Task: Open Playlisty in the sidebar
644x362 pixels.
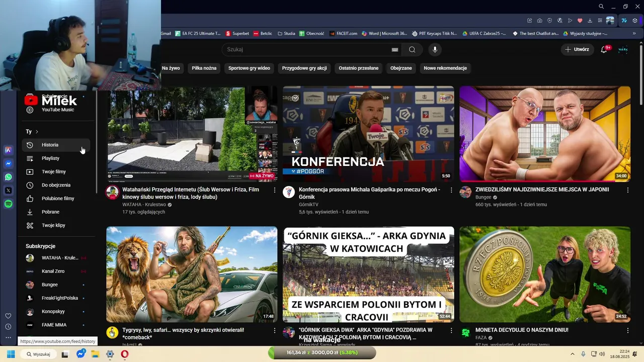Action: coord(56,158)
